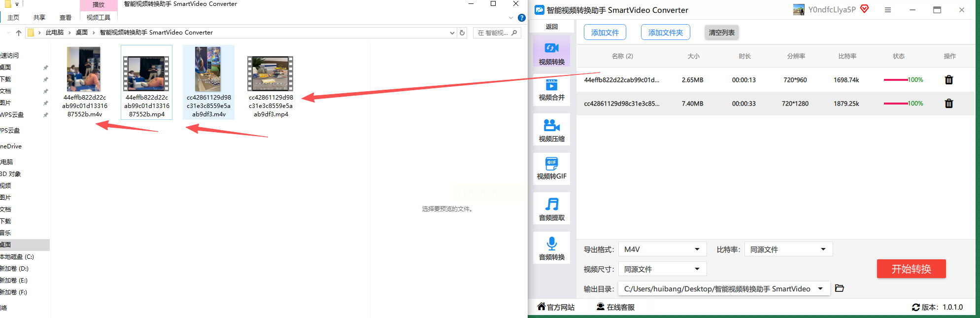Expand Explorer address bar history dropdown
This screenshot has height=318, width=980.
coord(452,33)
